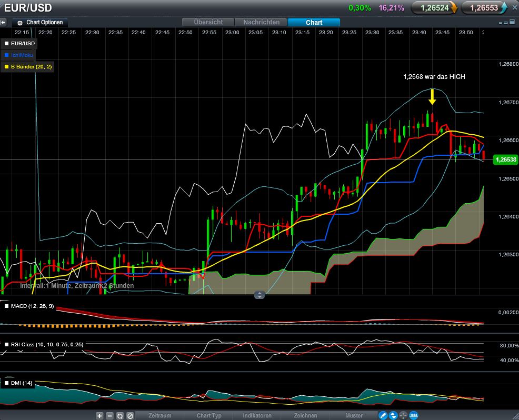Toggle the EUR/USD series legend
519x420 pixels.
coord(19,43)
